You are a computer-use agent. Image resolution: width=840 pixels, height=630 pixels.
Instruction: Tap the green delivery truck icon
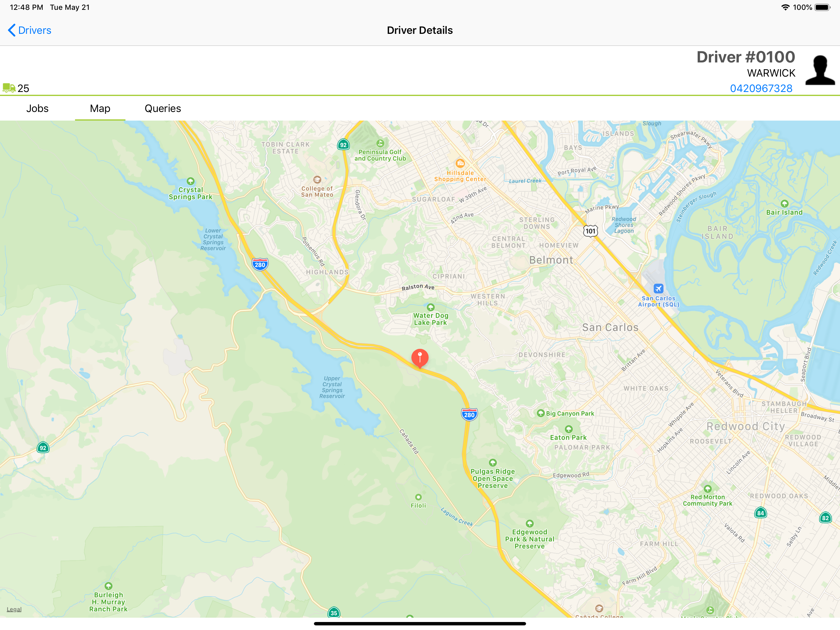point(9,88)
